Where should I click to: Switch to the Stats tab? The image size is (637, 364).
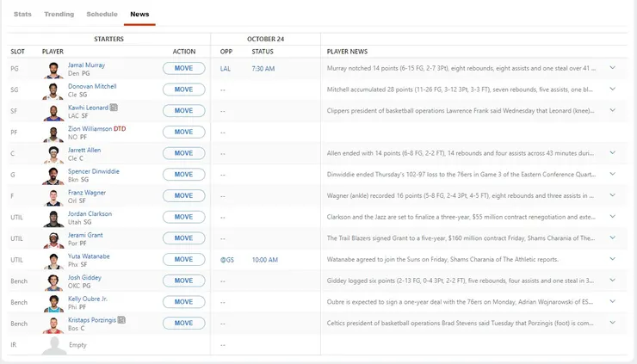22,15
